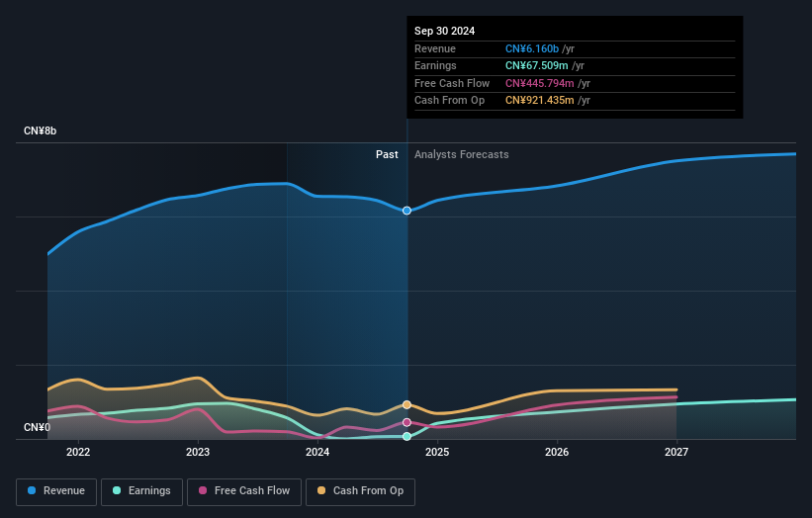Click the Earnings teal data point marker

[x=407, y=436]
